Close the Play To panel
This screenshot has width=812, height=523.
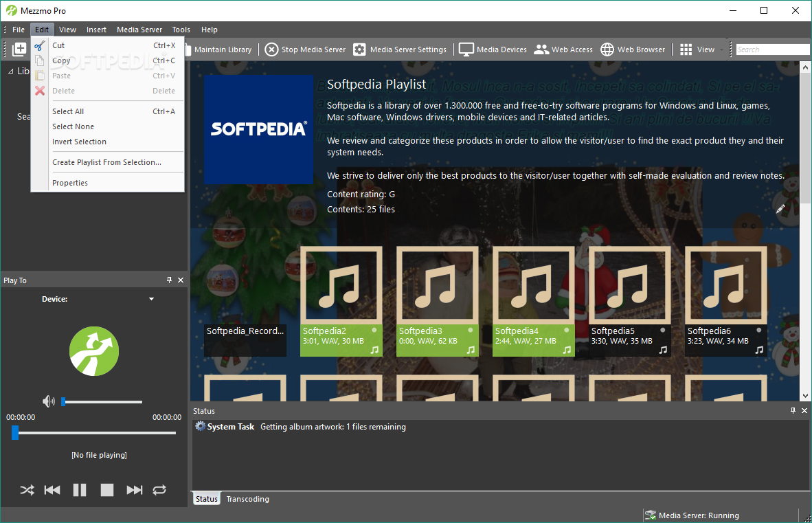pos(181,280)
